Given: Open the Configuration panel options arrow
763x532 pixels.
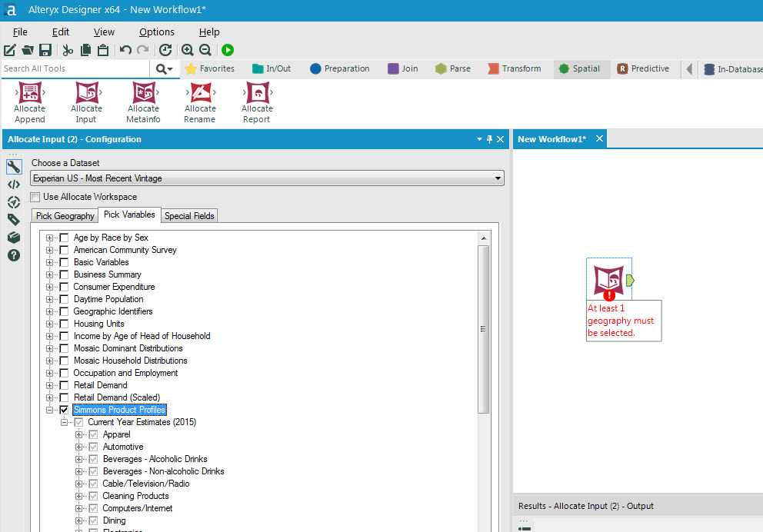Looking at the screenshot, I should [479, 139].
